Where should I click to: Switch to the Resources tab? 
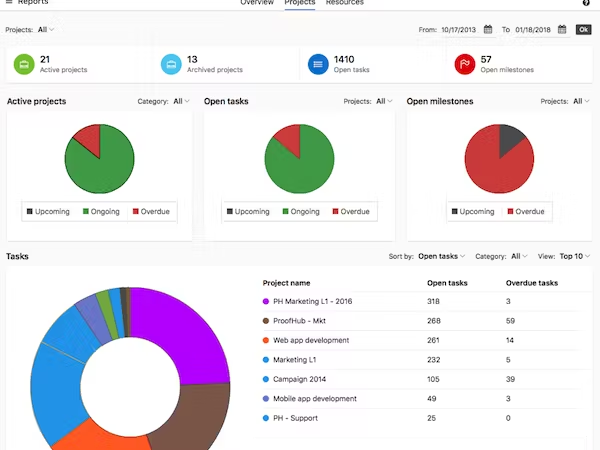pos(345,3)
